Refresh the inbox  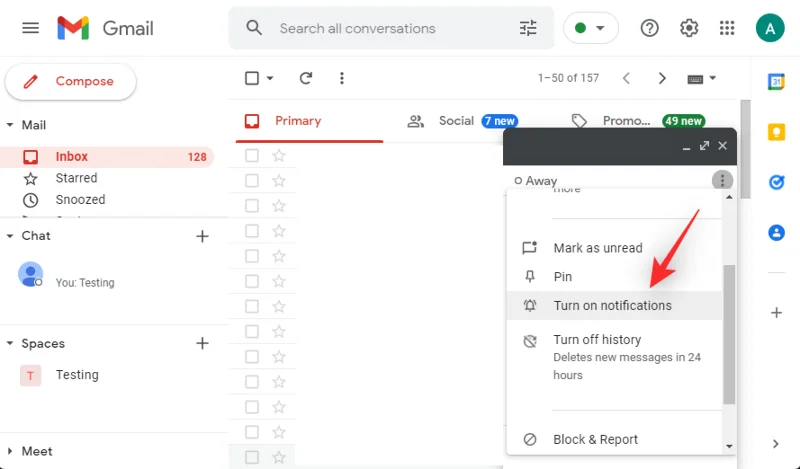(306, 78)
